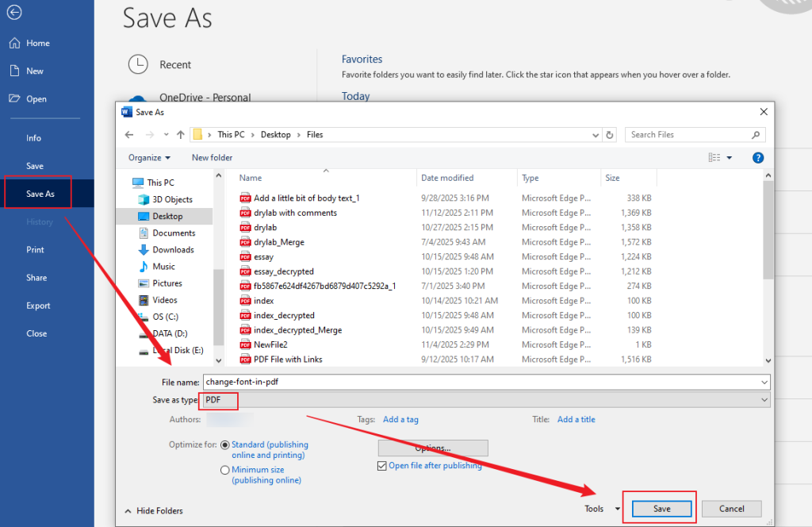The height and width of the screenshot is (527, 812).
Task: Click the Save button
Action: (x=661, y=508)
